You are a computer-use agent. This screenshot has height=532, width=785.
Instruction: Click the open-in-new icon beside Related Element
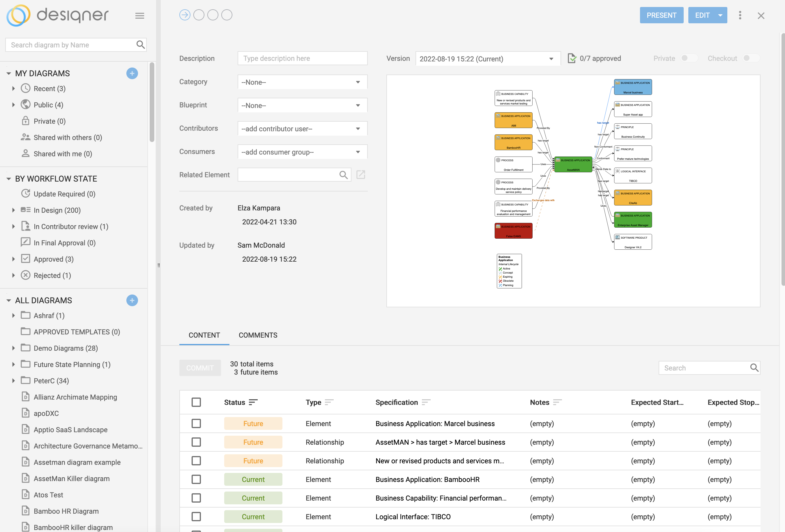point(361,175)
